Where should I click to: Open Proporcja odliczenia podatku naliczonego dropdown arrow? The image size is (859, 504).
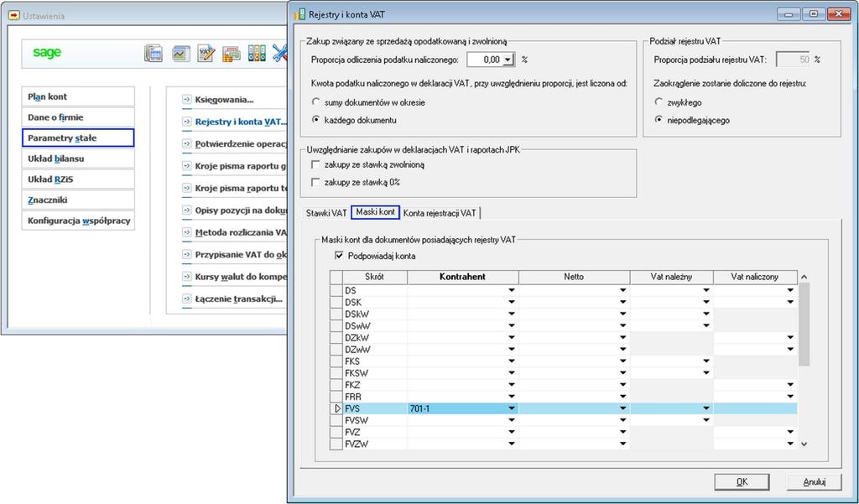pyautogui.click(x=508, y=60)
